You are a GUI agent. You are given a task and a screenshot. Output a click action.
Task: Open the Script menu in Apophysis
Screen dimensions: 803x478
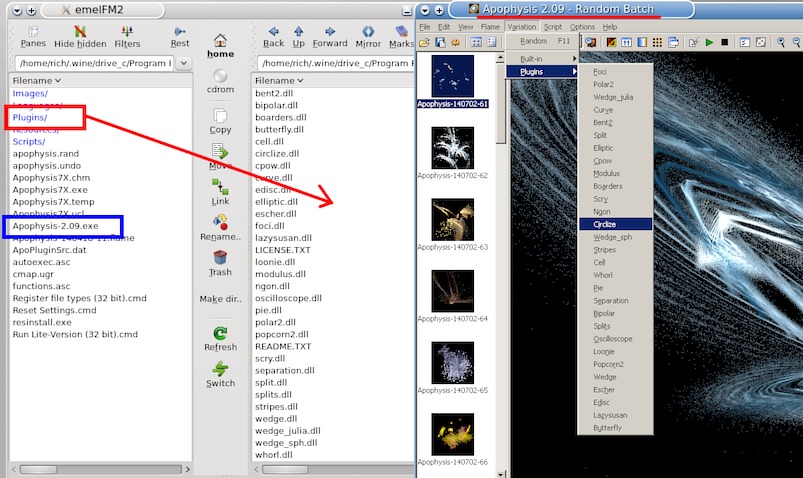pyautogui.click(x=553, y=27)
